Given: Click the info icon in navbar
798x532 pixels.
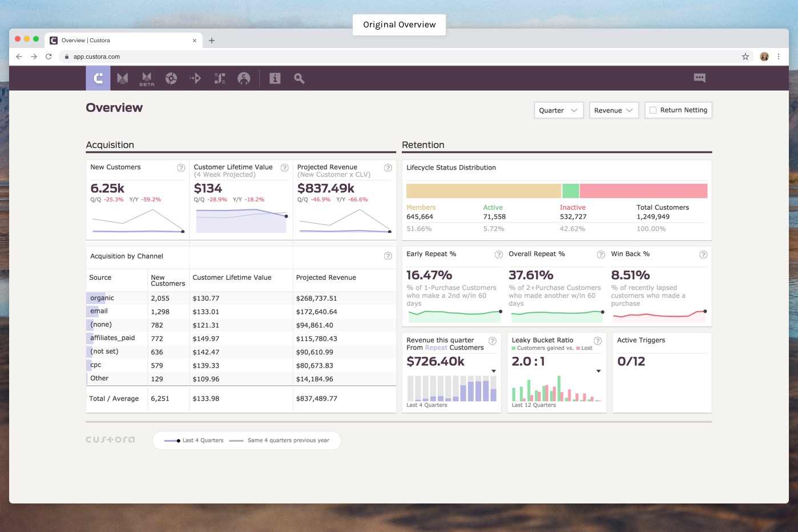Looking at the screenshot, I should tap(275, 78).
